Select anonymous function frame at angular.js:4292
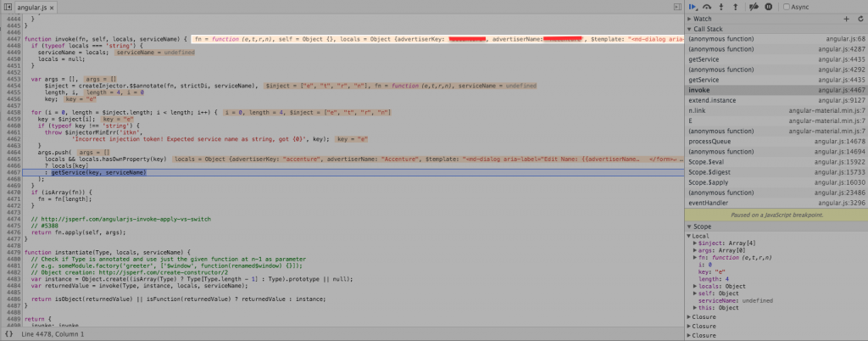The width and height of the screenshot is (868, 341). point(776,70)
